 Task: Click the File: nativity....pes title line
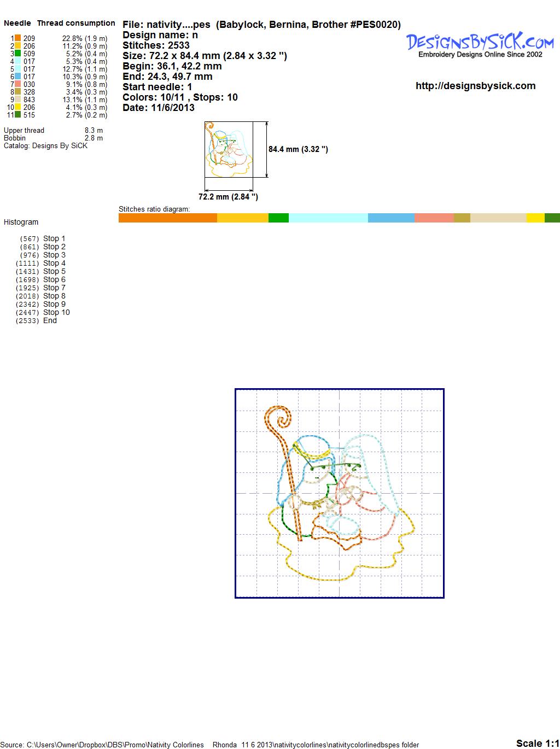[x=261, y=25]
